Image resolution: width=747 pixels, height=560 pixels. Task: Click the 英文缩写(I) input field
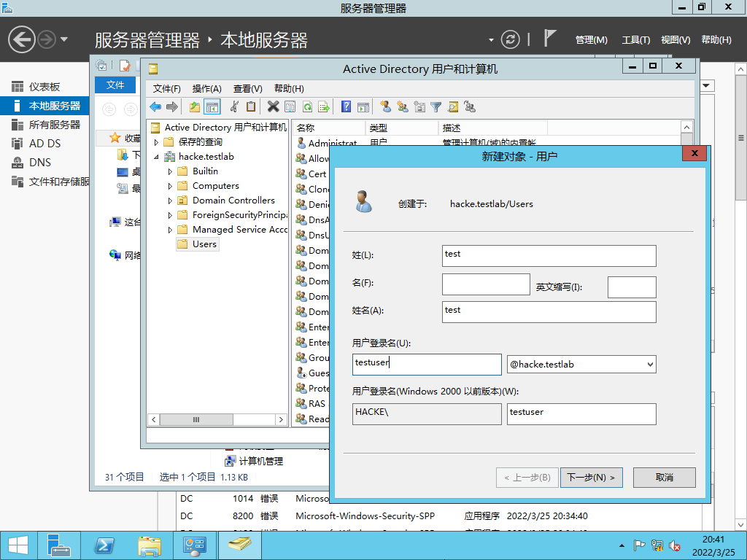point(632,287)
